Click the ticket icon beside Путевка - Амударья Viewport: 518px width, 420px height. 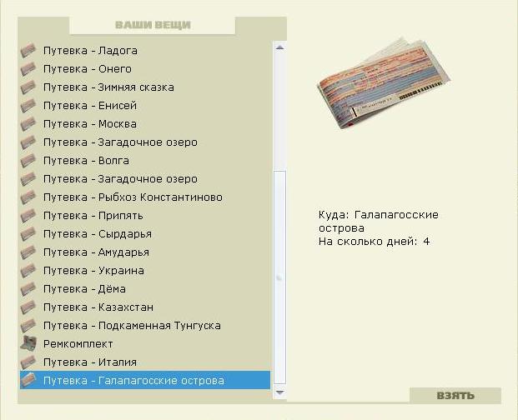[x=28, y=252]
